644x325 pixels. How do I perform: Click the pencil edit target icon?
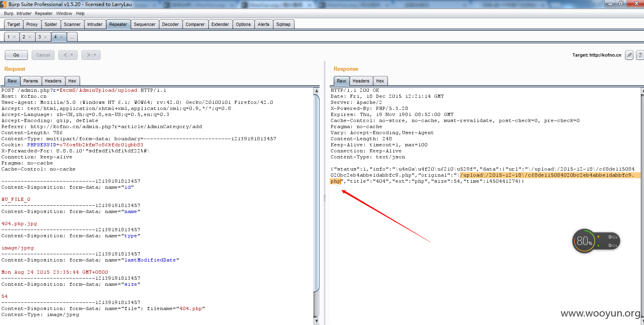[x=629, y=55]
